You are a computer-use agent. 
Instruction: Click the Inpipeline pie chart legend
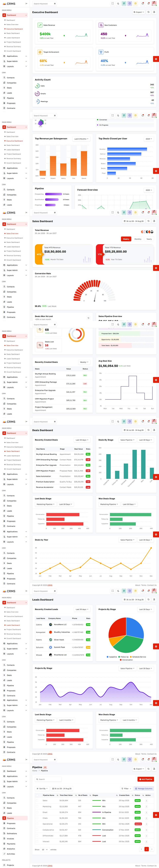112,657
